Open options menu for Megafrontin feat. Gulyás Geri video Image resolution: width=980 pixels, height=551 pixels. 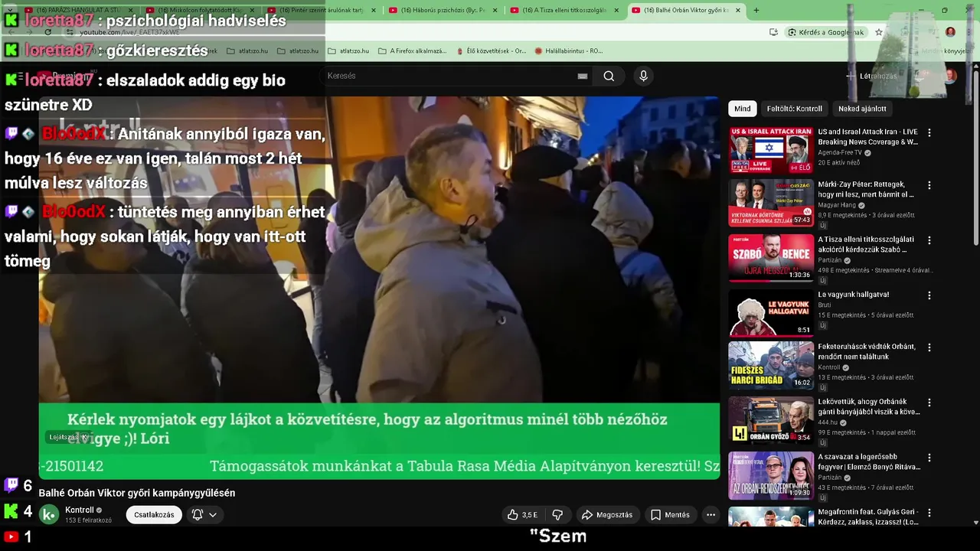coord(929,513)
